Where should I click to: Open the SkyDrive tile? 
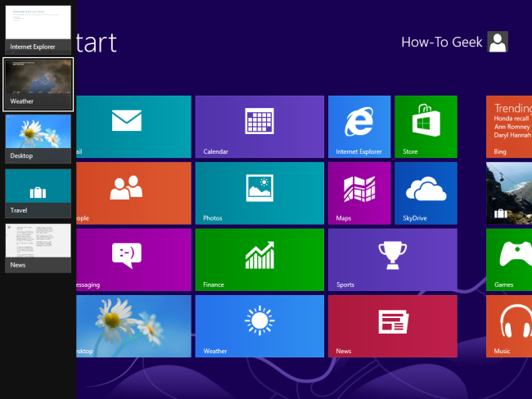click(x=426, y=193)
